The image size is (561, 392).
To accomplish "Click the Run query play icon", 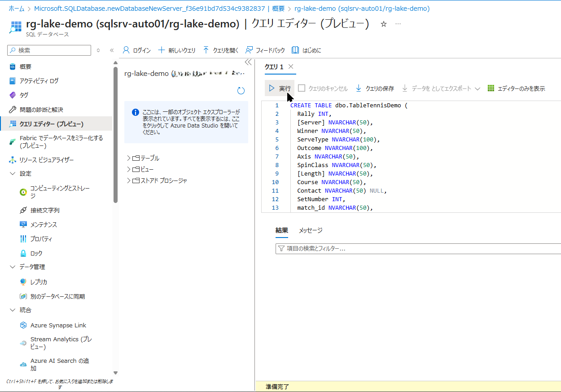I will click(272, 88).
